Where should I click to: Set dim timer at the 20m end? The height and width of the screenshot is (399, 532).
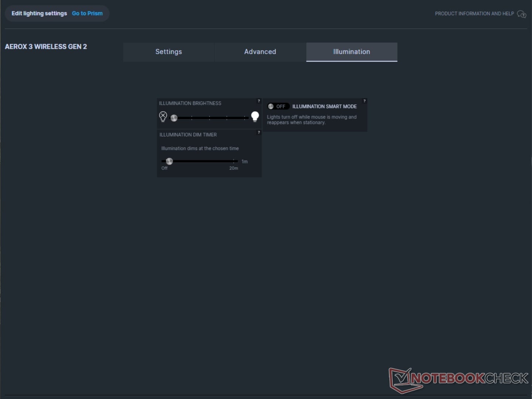point(233,161)
